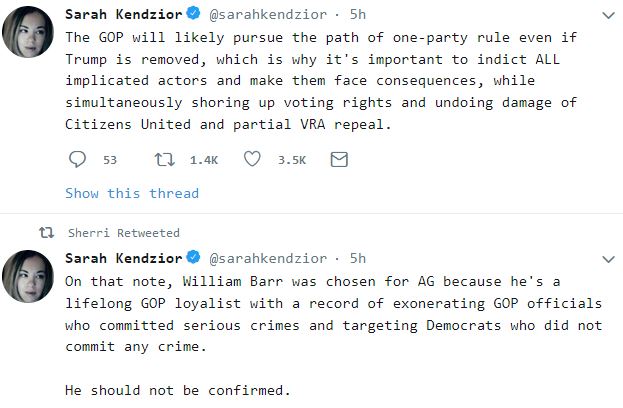Click the reply icon on the first tweet

point(79,159)
